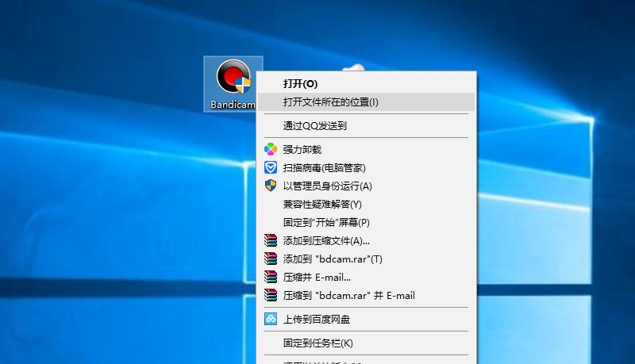This screenshot has width=635, height=364.
Task: Select 压缩并 E-mail... text
Action: (x=317, y=278)
